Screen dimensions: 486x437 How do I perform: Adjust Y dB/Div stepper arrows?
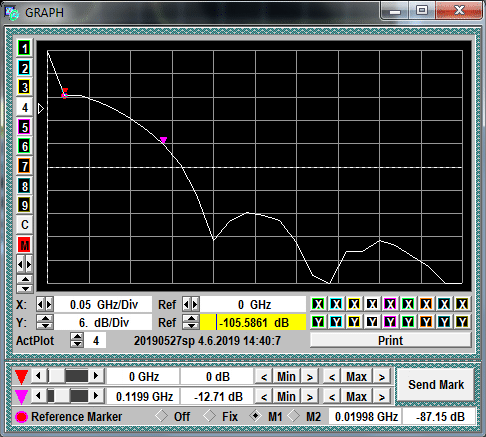45,322
